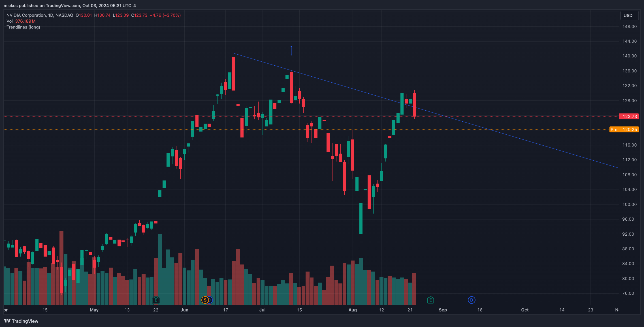Image resolution: width=644 pixels, height=327 pixels.
Task: Click the blue vertical marker above July peak
Action: [x=291, y=51]
